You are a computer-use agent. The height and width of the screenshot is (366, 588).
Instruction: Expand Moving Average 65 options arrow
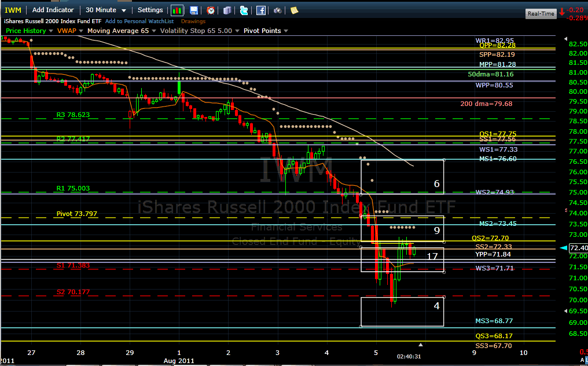(x=154, y=31)
